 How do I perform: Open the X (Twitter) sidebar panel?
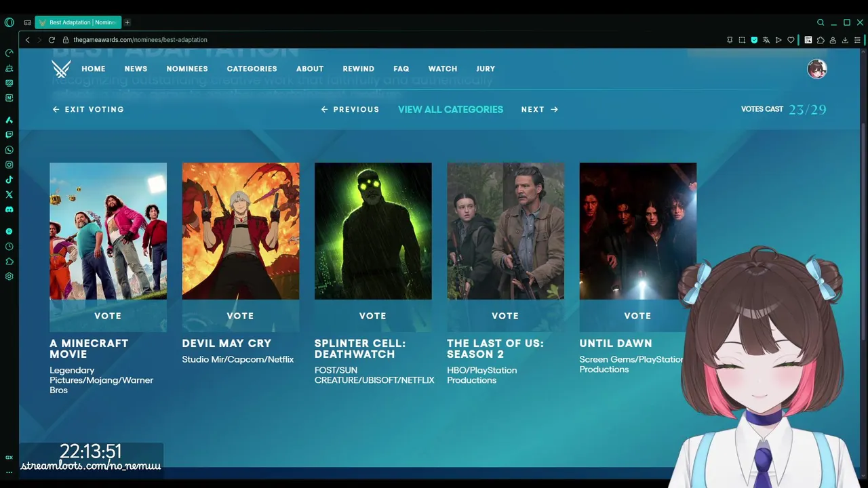pyautogui.click(x=9, y=195)
